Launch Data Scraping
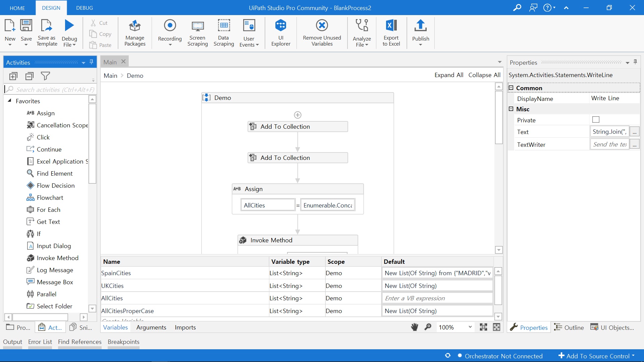 tap(224, 33)
